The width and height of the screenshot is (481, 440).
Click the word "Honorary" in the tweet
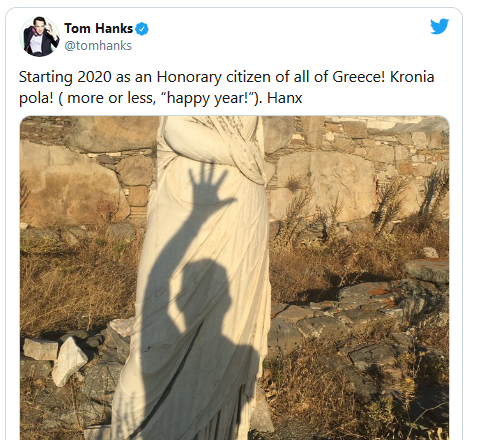pyautogui.click(x=189, y=78)
